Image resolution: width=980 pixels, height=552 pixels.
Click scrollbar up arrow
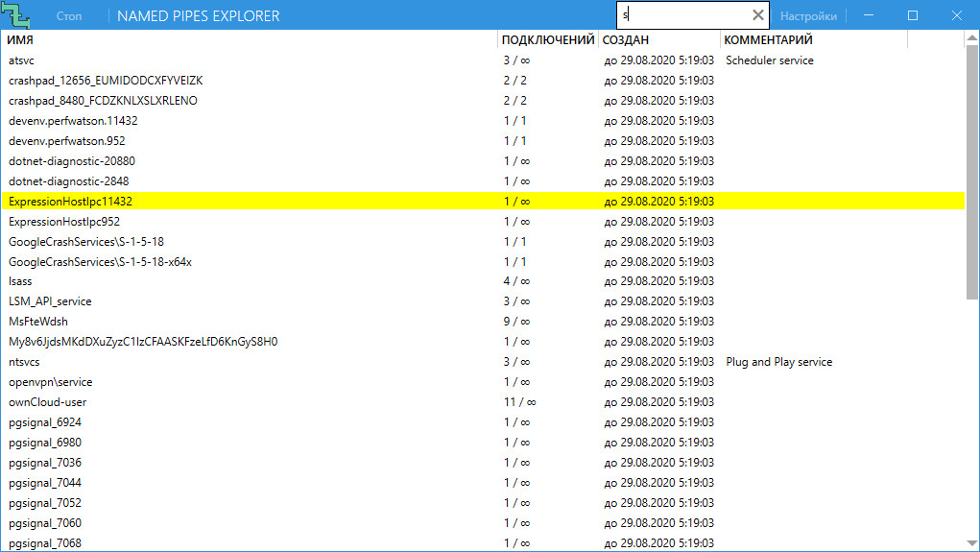(972, 37)
